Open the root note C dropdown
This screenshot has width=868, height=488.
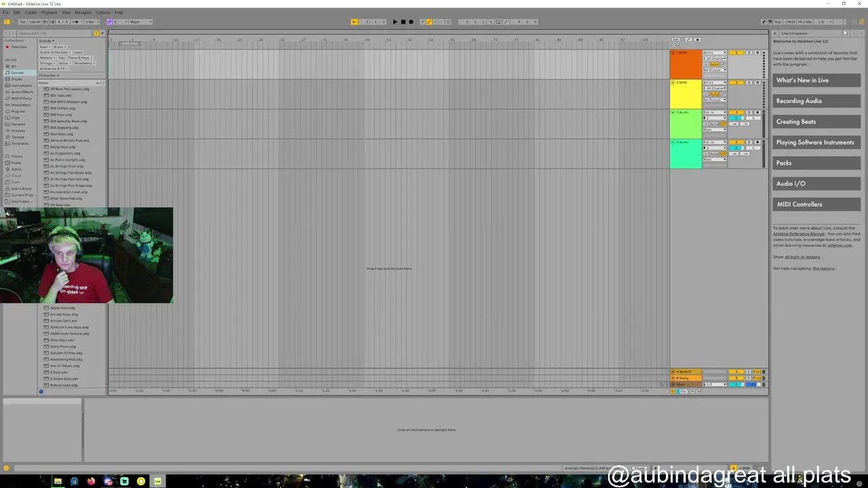(x=121, y=22)
